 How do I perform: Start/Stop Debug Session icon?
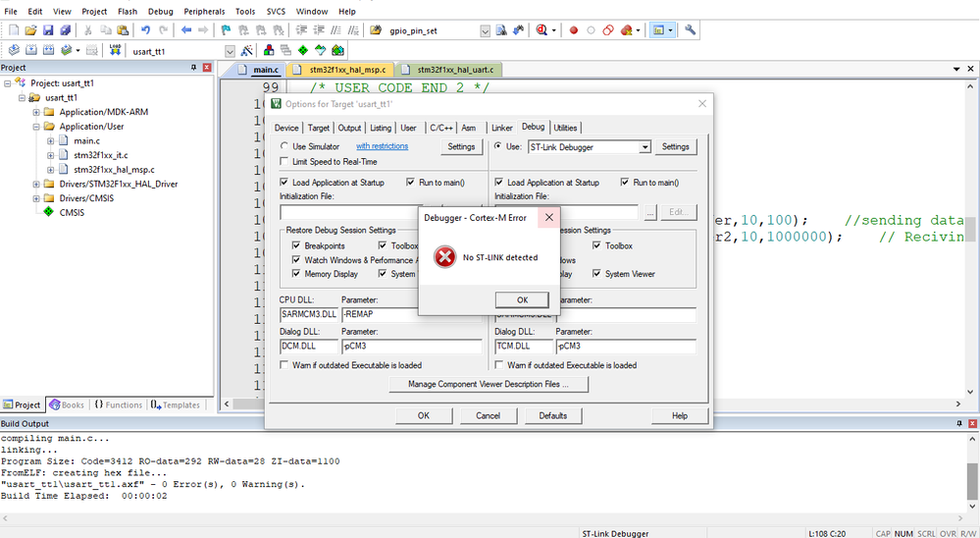(542, 30)
